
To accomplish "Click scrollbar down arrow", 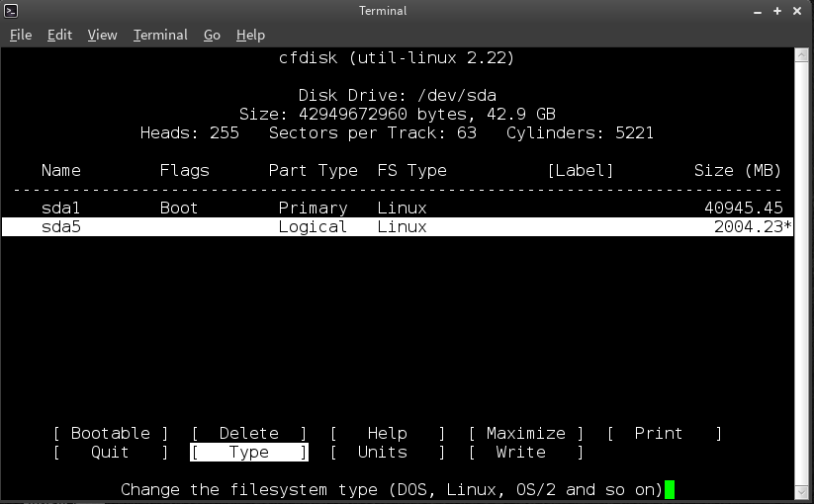I will (801, 491).
